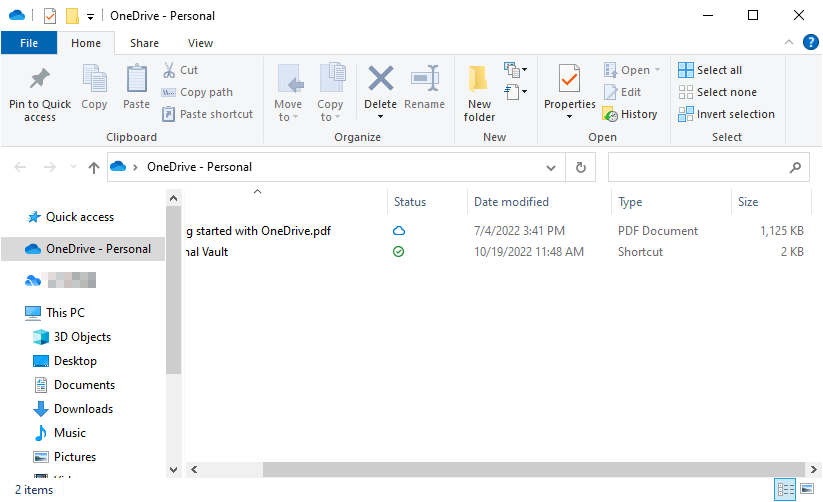823x502 pixels.
Task: Switch to Large icons view layout
Action: pyautogui.click(x=807, y=489)
